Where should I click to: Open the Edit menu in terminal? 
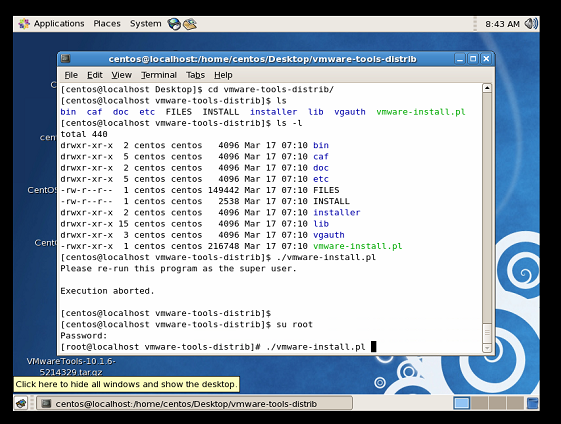pyautogui.click(x=95, y=75)
